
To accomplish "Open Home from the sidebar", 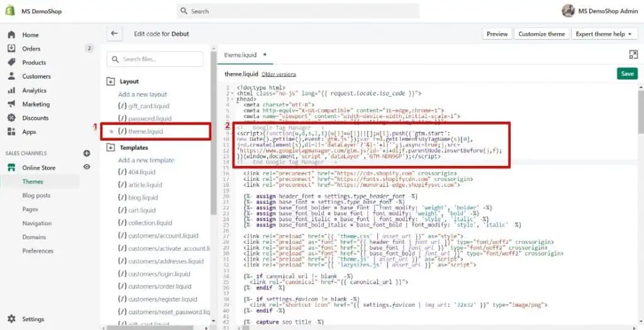I will pyautogui.click(x=30, y=35).
